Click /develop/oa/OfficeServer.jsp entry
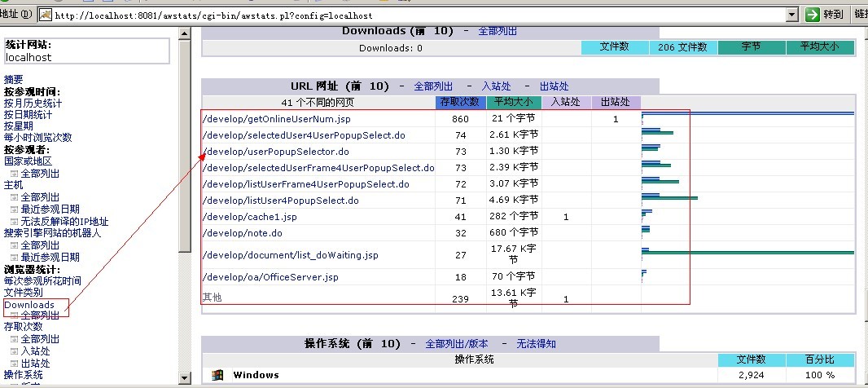This screenshot has width=868, height=388. point(270,277)
